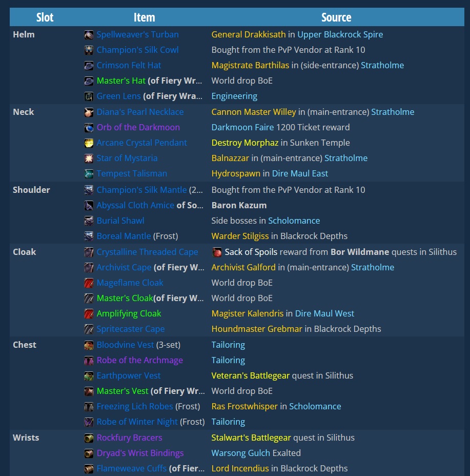Click the Bor Wildmane text

360,252
